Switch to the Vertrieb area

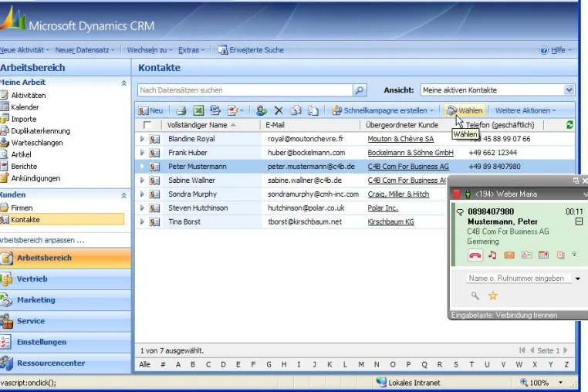(66, 279)
